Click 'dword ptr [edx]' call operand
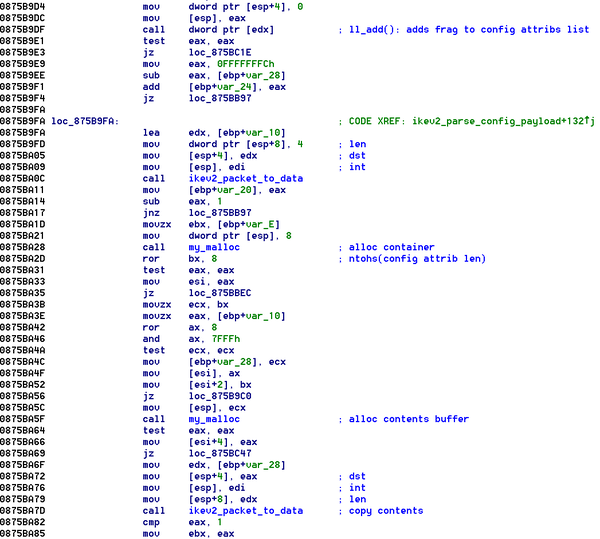600x539 pixels. tap(231, 30)
